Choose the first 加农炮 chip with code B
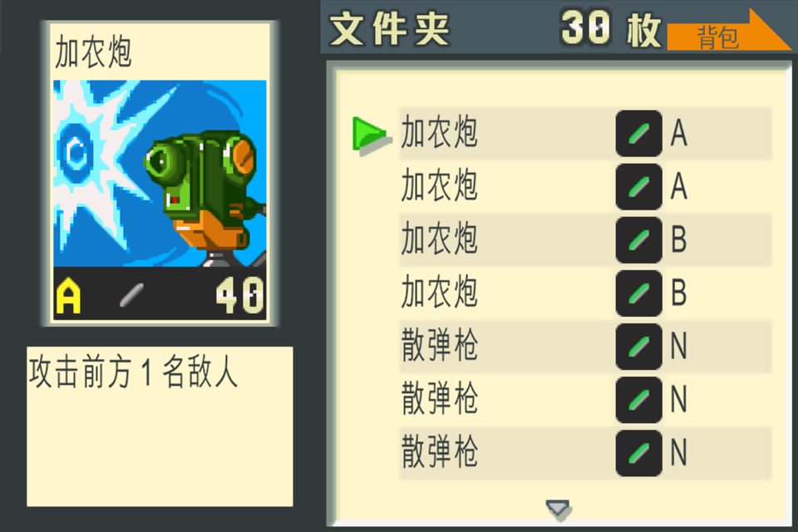The width and height of the screenshot is (798, 532). [585, 239]
